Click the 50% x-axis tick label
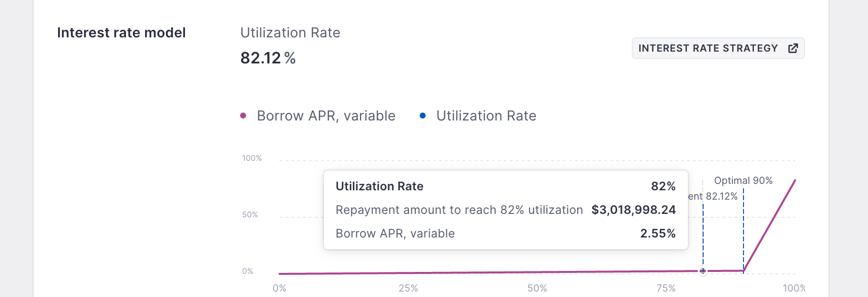This screenshot has height=297, width=868. (537, 288)
